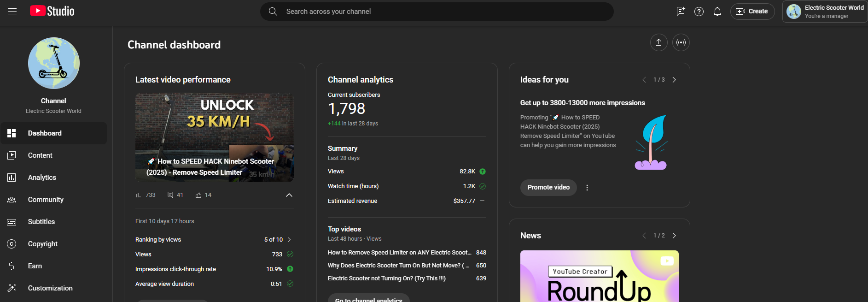Image resolution: width=868 pixels, height=302 pixels.
Task: Open the Content sidebar item
Action: [x=54, y=155]
